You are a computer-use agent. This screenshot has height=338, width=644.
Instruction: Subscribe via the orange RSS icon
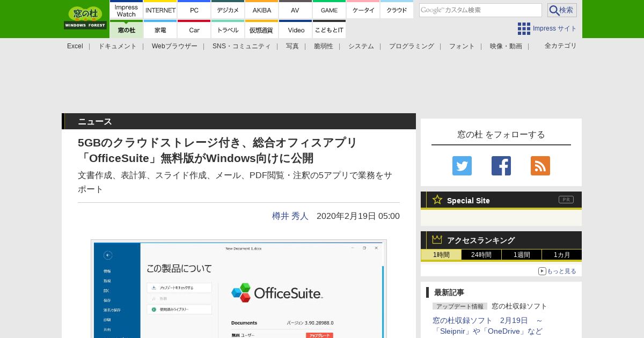pyautogui.click(x=540, y=166)
